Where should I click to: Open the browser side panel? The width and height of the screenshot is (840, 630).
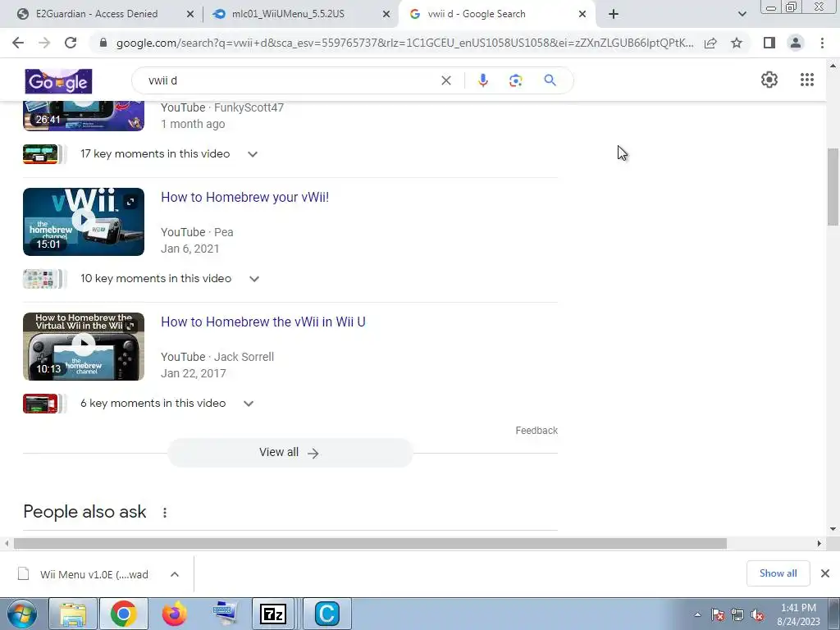pyautogui.click(x=769, y=43)
